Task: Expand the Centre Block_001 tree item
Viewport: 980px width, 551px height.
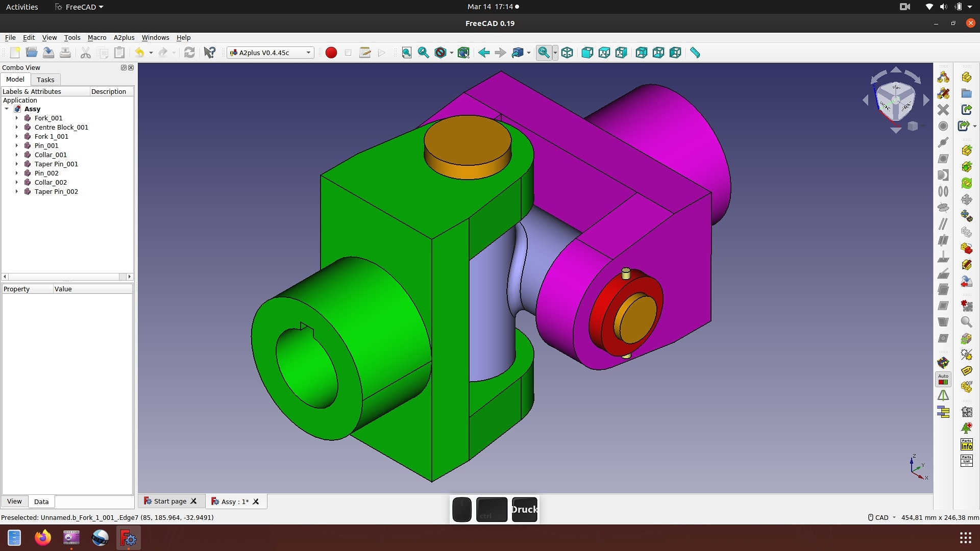Action: (16, 127)
